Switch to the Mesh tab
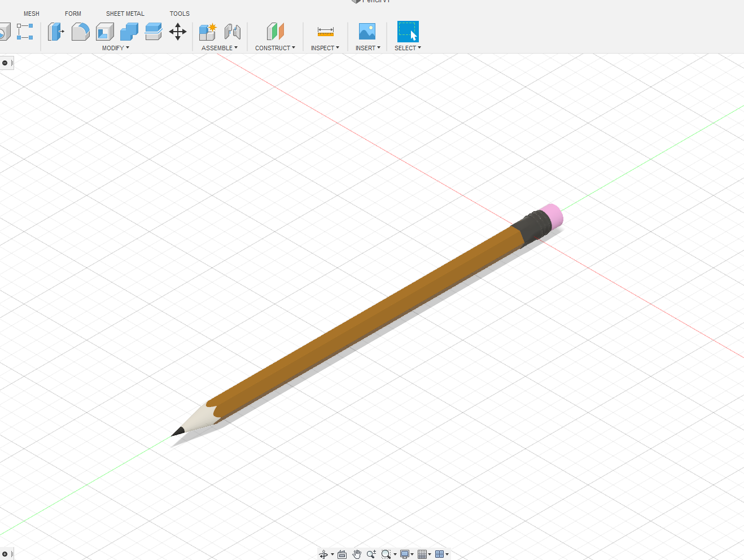744x560 pixels. (32, 14)
